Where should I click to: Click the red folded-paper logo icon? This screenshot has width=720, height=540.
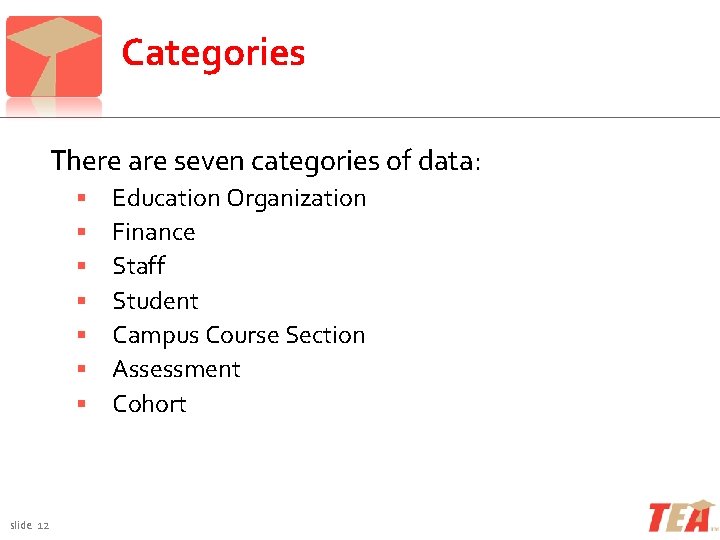(54, 56)
